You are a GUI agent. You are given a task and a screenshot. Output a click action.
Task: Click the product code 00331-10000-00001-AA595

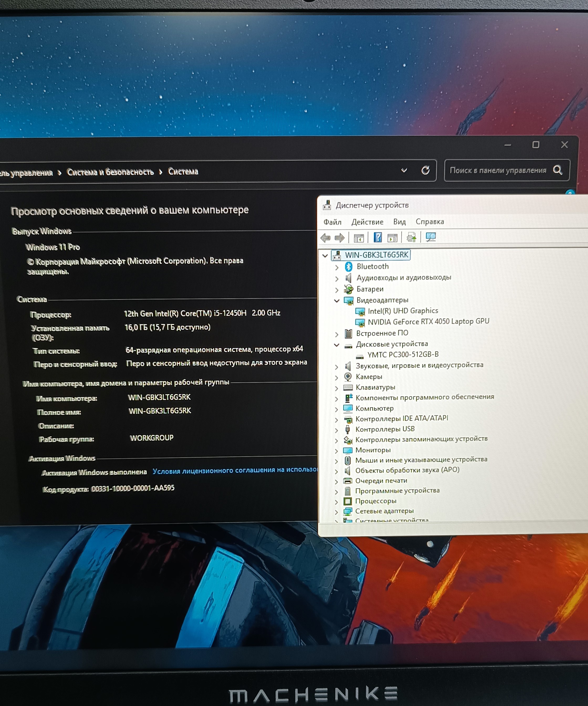point(133,488)
